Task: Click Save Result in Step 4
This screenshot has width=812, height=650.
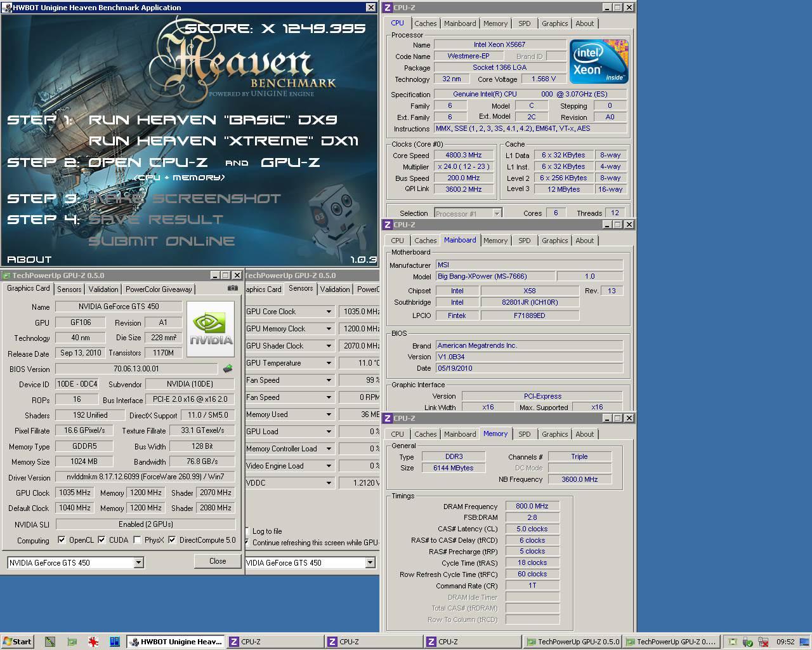Action: [155, 220]
